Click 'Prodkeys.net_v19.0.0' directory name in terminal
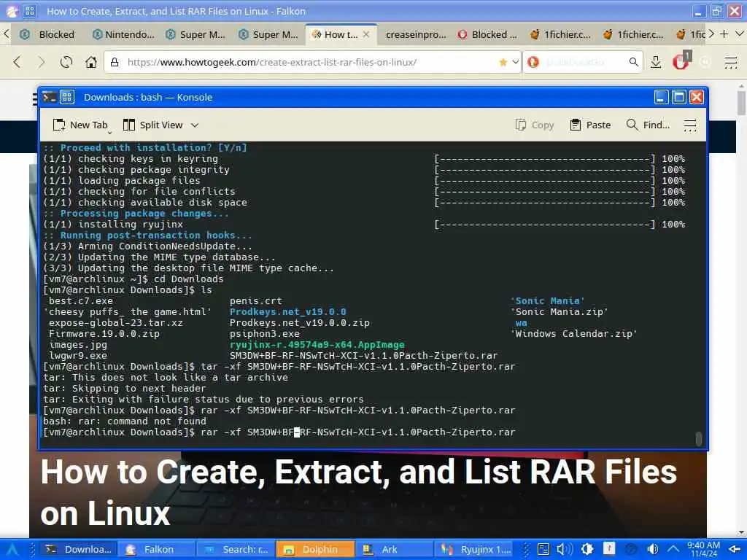Screen dimensions: 747x560 tap(287, 312)
